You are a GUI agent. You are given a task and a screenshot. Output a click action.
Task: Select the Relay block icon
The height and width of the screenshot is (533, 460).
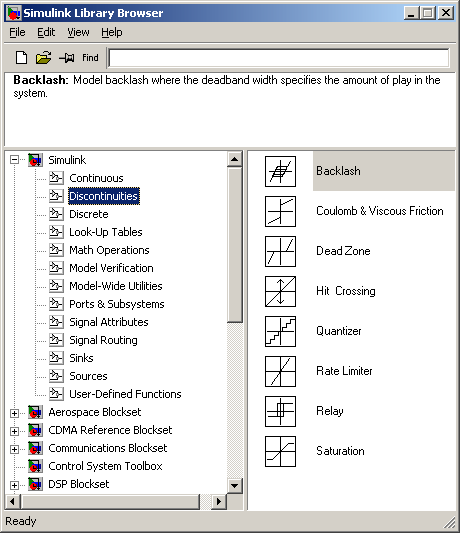tap(280, 411)
